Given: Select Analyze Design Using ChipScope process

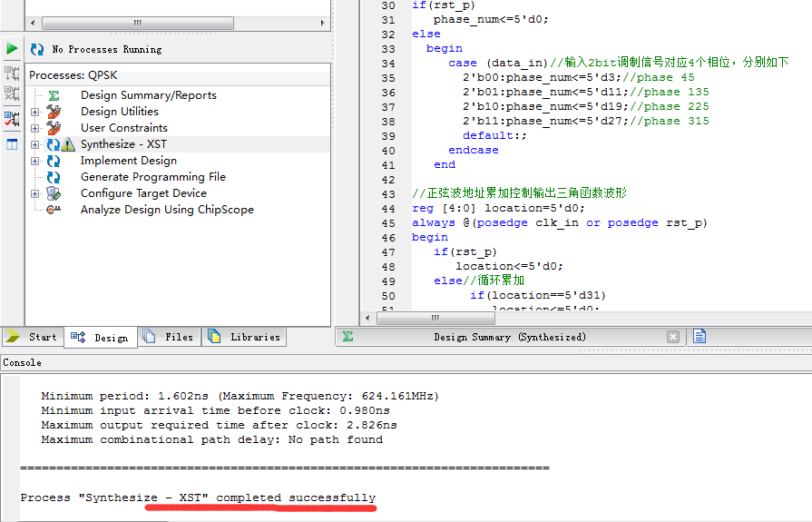Looking at the screenshot, I should pos(167,210).
